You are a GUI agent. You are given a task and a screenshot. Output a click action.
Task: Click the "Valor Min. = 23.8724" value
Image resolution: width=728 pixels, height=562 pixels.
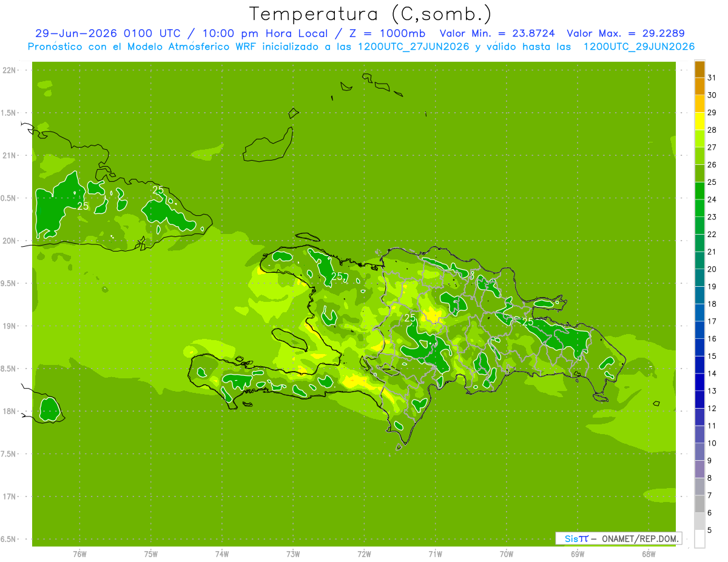[x=497, y=33]
